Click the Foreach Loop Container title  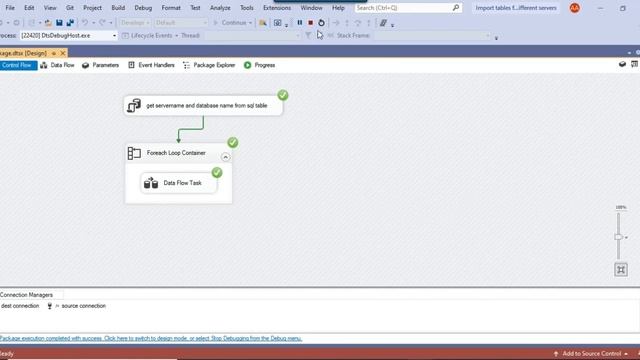[x=176, y=153]
